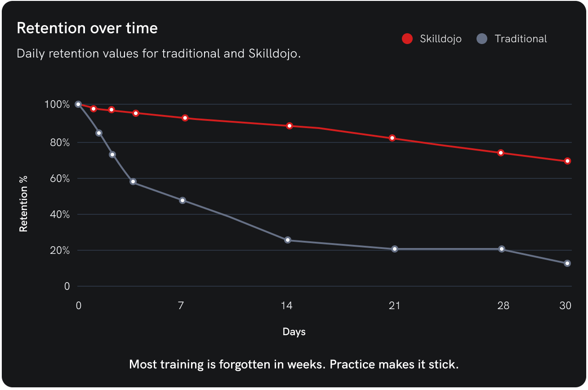The height and width of the screenshot is (390, 588).
Task: Select the final Skilldojo point at day 30
Action: 567,161
